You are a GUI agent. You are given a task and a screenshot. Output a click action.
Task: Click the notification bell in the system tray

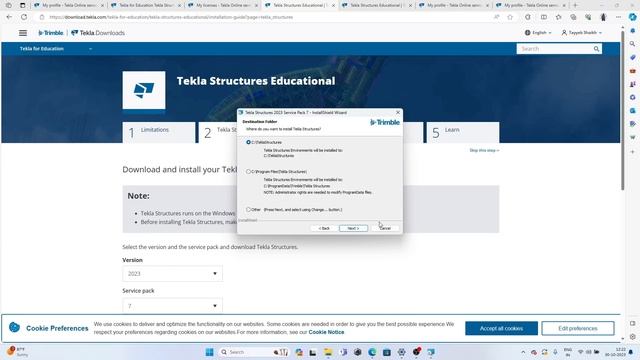coord(631,352)
